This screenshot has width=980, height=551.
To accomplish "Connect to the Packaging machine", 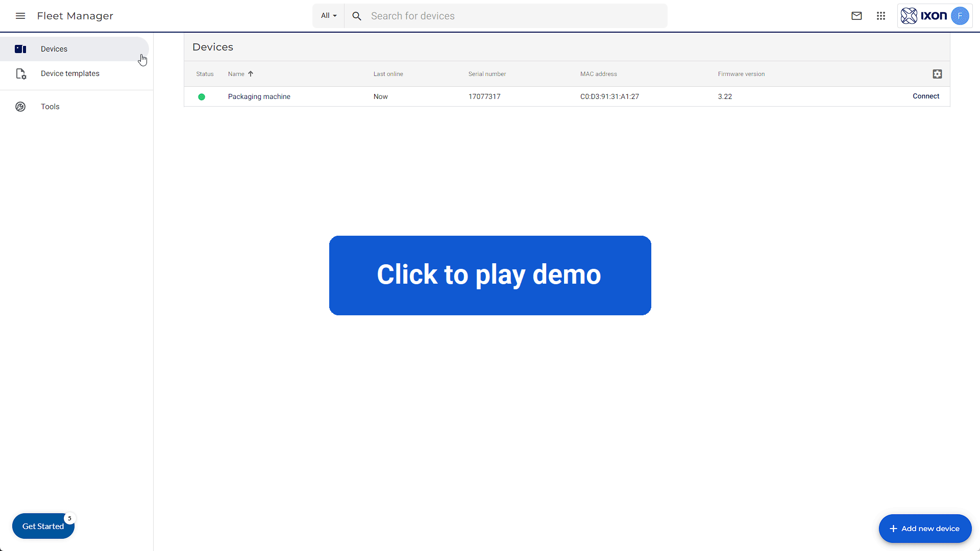I will pyautogui.click(x=926, y=96).
